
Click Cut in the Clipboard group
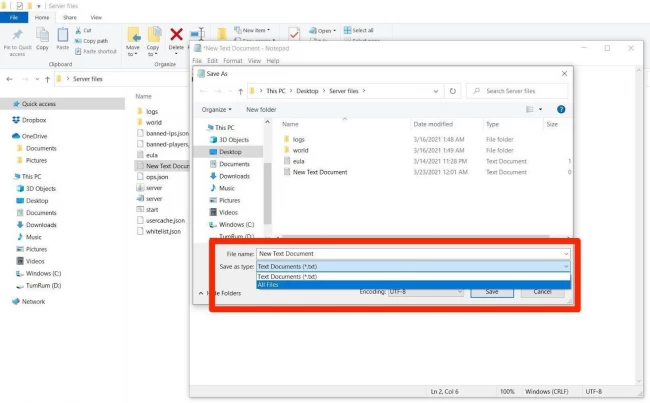(x=83, y=30)
